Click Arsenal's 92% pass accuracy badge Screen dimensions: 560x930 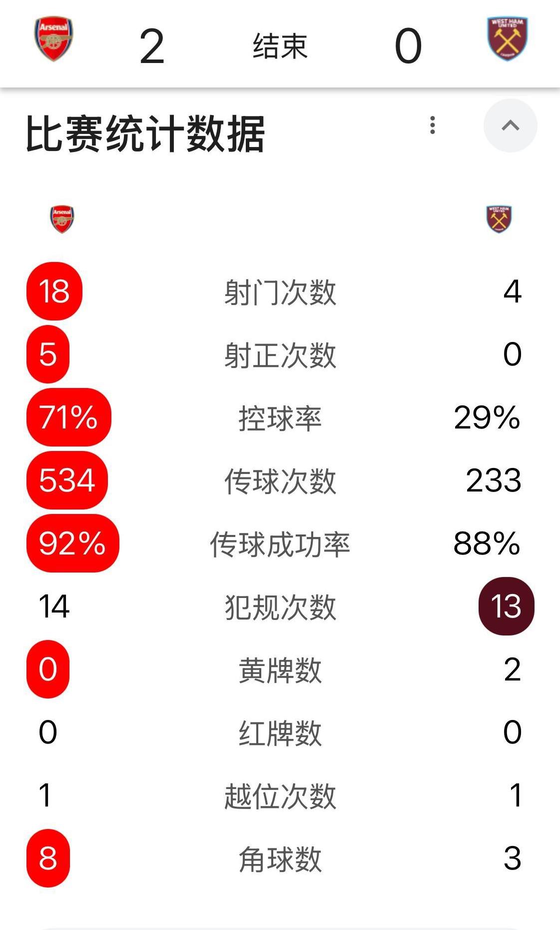[72, 543]
